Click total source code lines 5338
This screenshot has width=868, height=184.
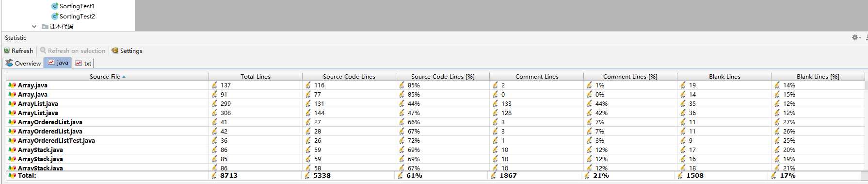click(x=322, y=176)
